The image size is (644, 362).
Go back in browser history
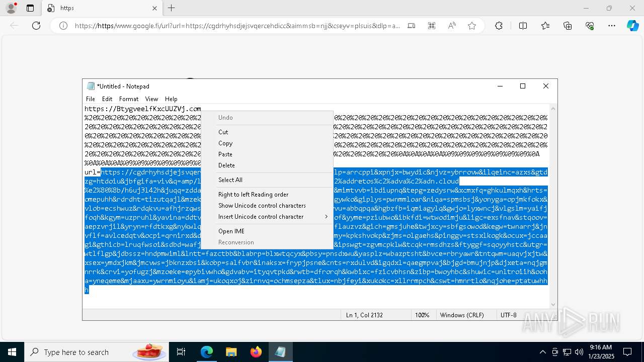[x=14, y=26]
